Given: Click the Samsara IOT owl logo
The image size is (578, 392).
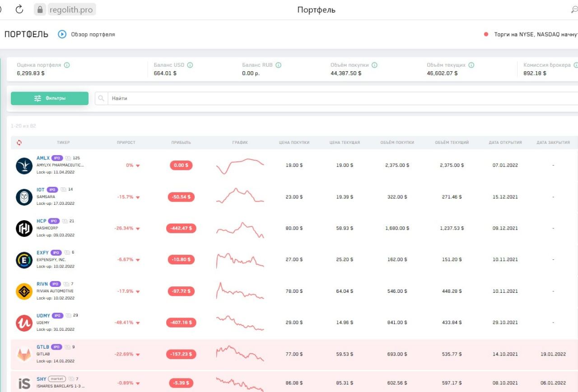Looking at the screenshot, I should pyautogui.click(x=24, y=197).
